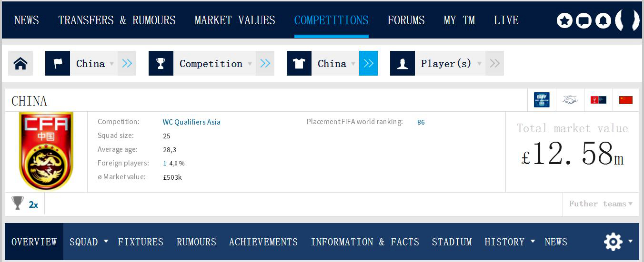The image size is (644, 262).
Task: Click the highlighted blue double arrow after team China
Action: (x=368, y=63)
